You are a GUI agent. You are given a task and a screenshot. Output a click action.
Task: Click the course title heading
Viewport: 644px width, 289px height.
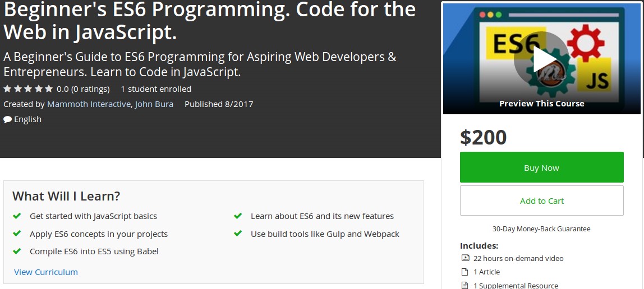point(209,21)
